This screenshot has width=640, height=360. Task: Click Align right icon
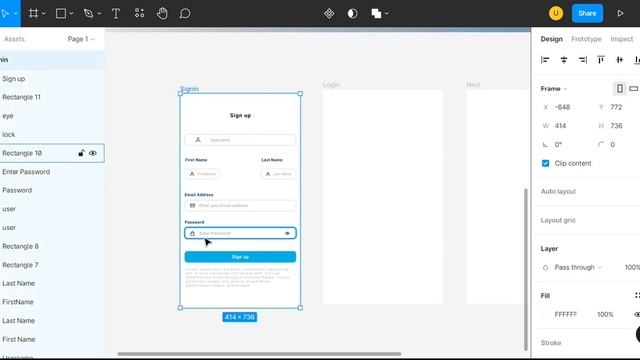[582, 60]
